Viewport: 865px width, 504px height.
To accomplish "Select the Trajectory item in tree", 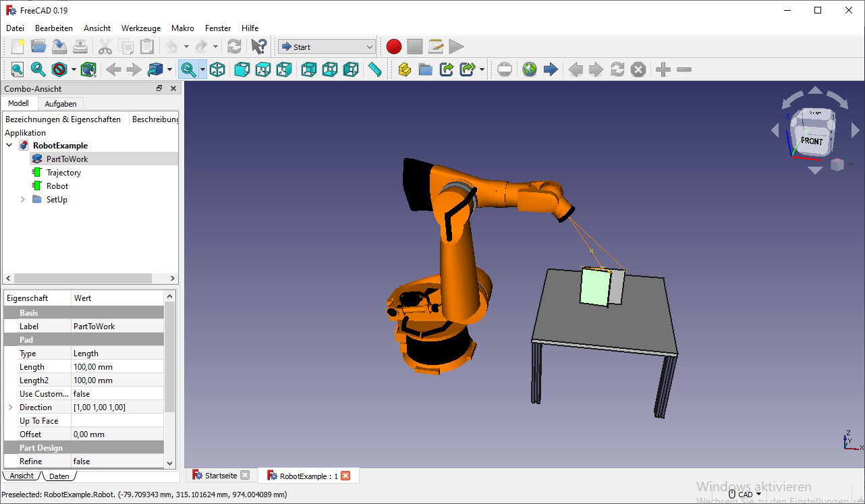I will click(x=63, y=173).
